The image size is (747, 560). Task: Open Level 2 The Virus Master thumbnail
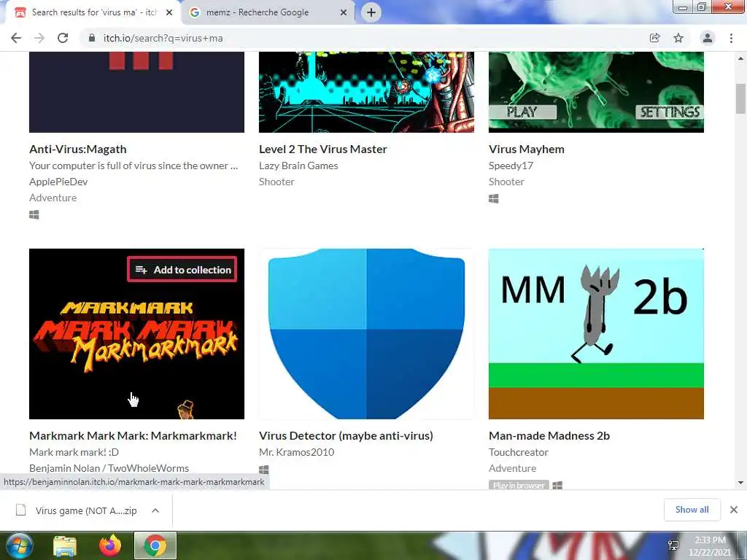[366, 92]
